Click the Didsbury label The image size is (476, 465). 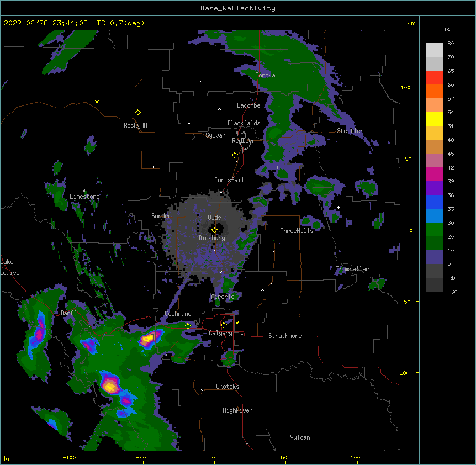[x=212, y=238]
